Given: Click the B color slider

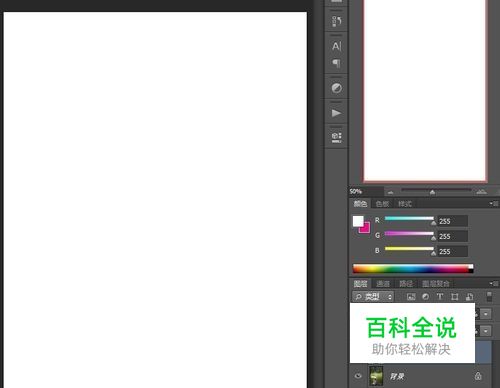Looking at the screenshot, I should coord(409,249).
